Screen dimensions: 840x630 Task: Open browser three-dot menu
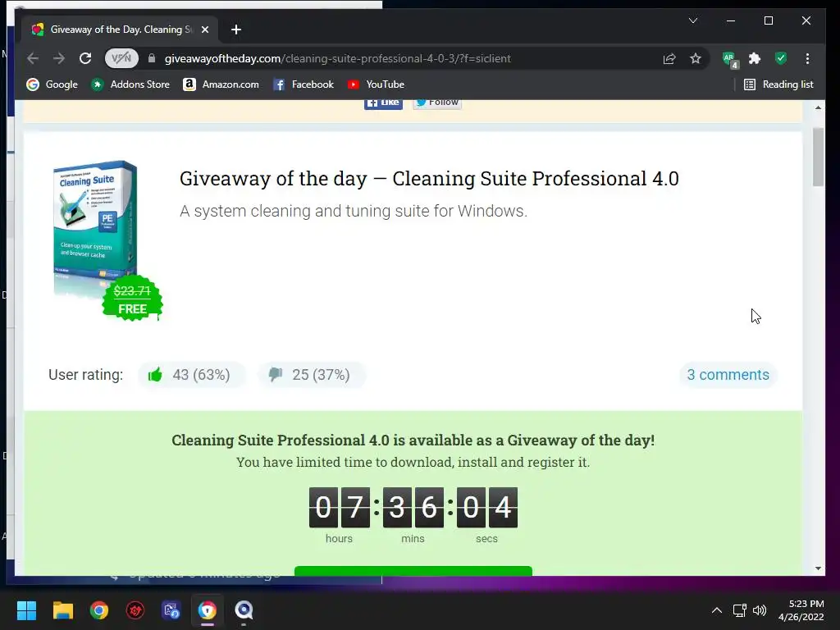807,58
